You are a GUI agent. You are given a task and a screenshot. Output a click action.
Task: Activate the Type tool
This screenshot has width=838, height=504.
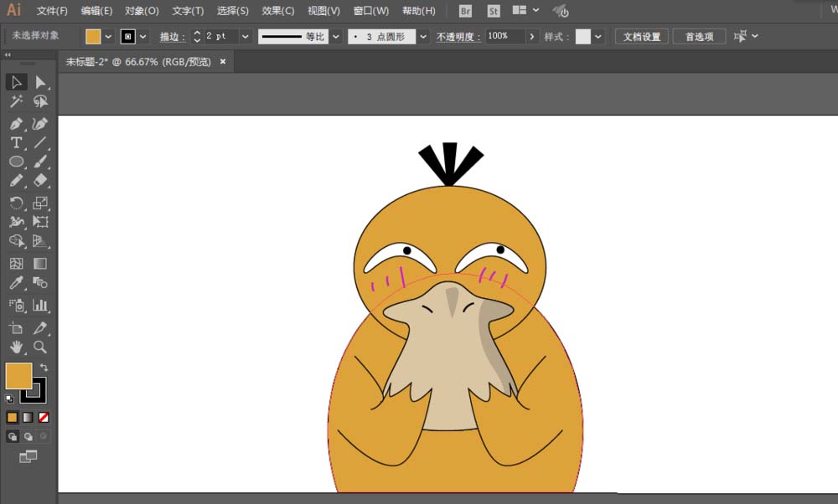point(16,143)
